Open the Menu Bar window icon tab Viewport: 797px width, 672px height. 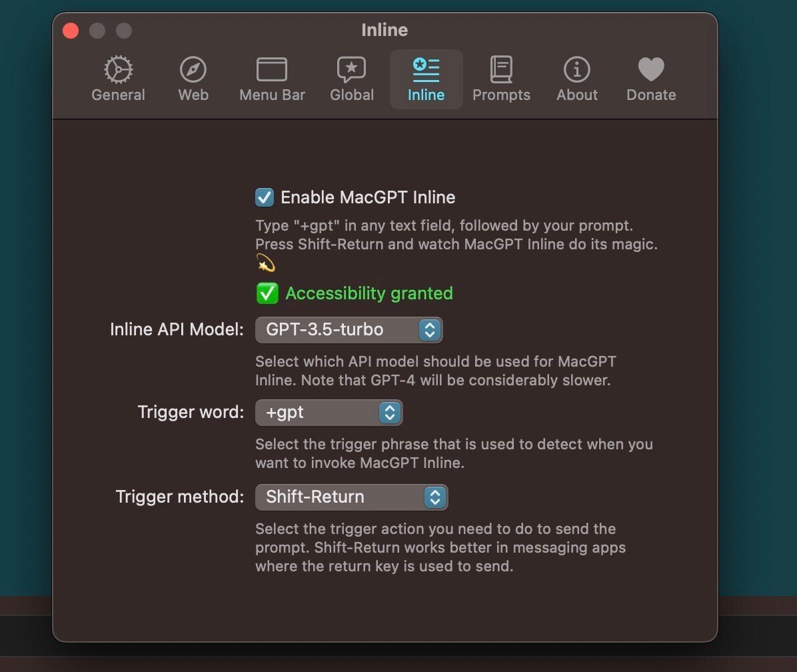point(272,69)
